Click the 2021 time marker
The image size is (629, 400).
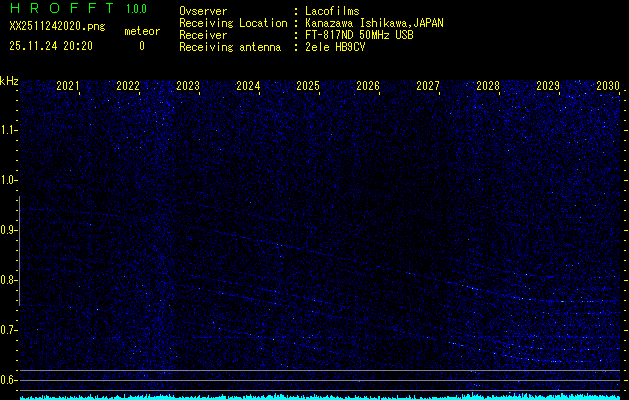click(x=68, y=87)
